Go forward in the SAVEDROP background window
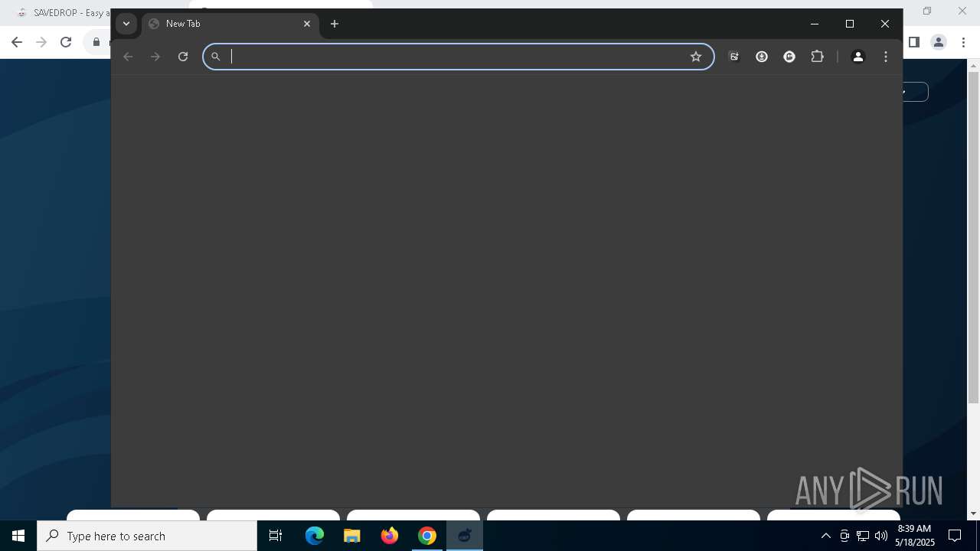This screenshot has height=551, width=980. point(41,42)
